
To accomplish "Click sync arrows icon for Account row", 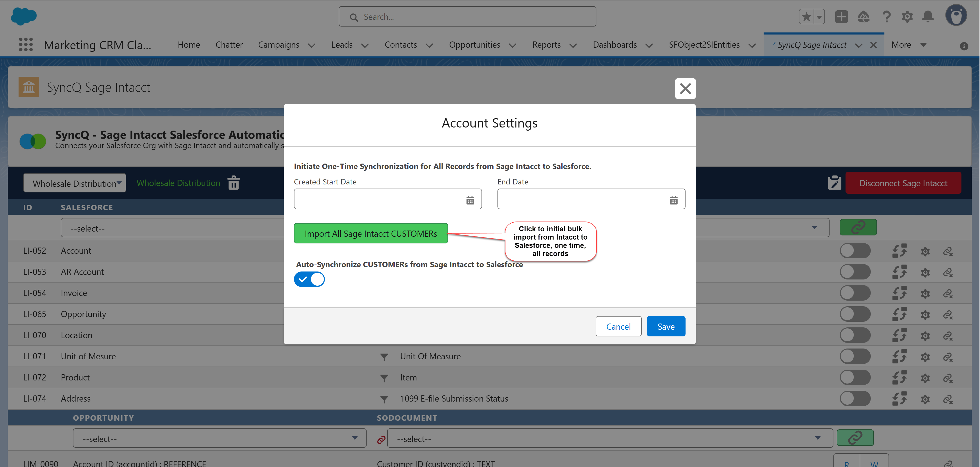I will click(899, 251).
